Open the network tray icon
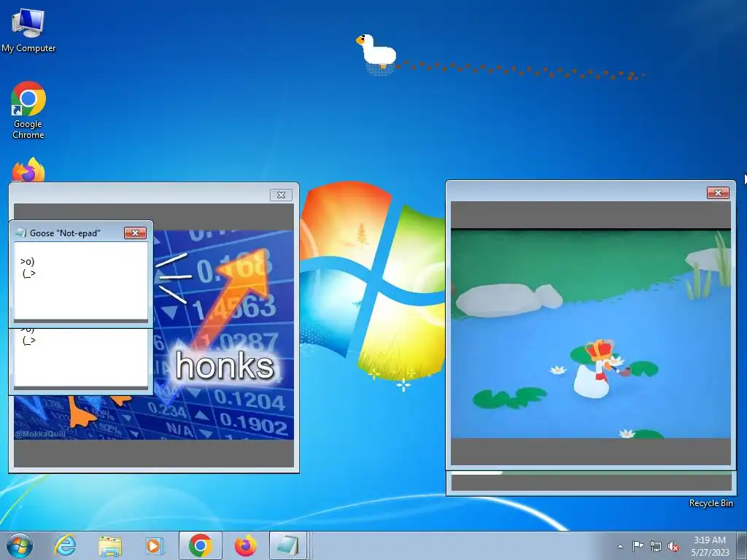 click(656, 546)
